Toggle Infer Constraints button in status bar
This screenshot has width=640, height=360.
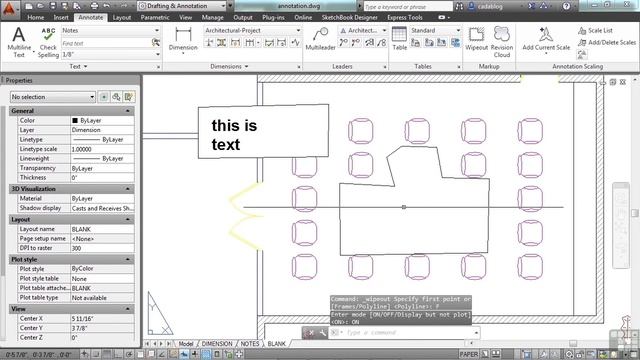click(x=84, y=354)
